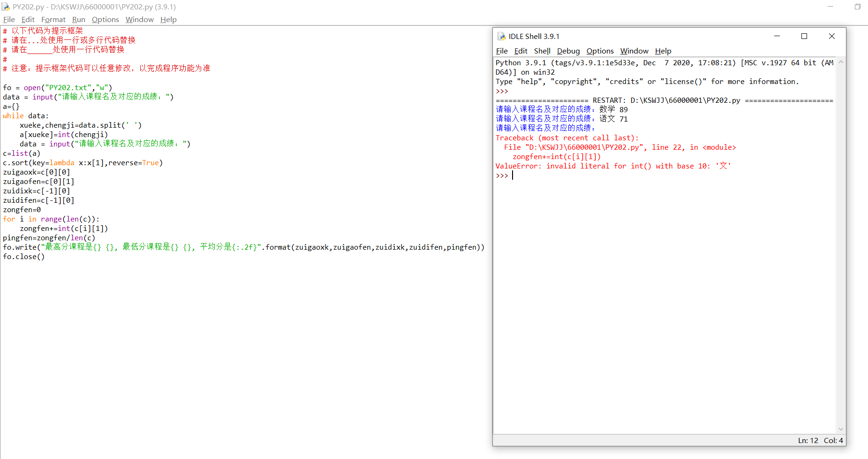Click the c.sort(key=lambda...) code line

click(x=83, y=162)
